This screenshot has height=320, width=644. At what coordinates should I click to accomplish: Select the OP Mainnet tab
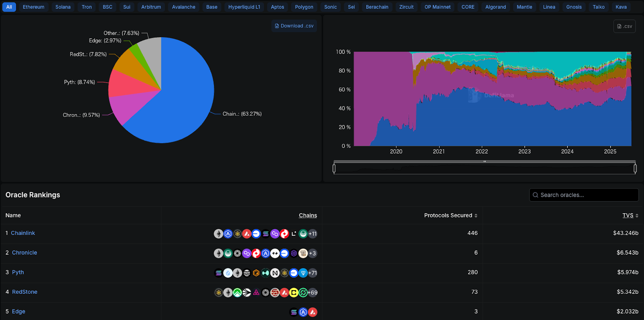tap(438, 7)
